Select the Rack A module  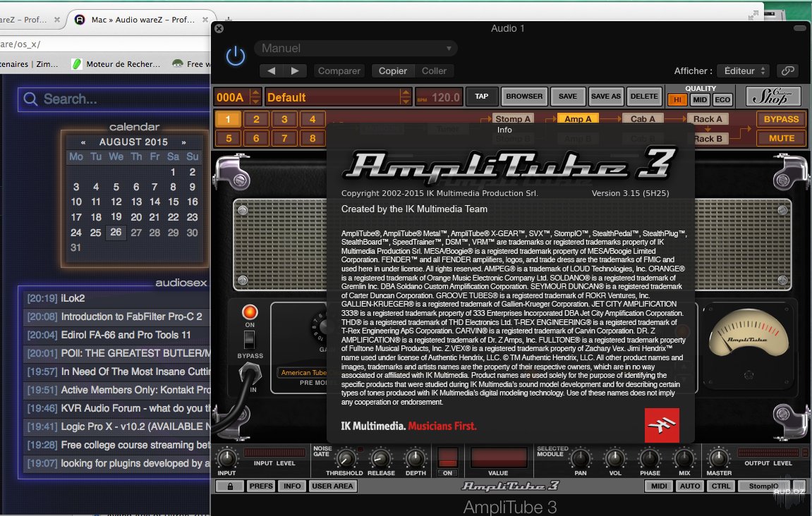pos(708,119)
